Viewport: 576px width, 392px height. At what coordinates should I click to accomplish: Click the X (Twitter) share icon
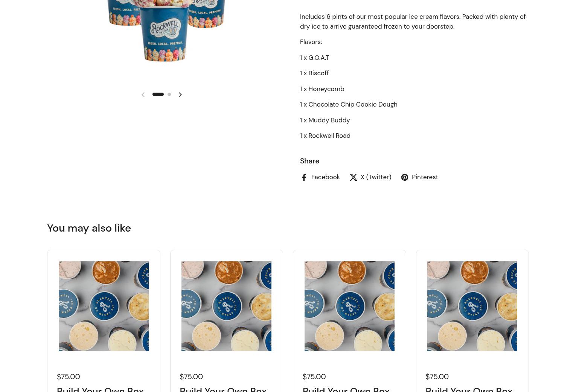pyautogui.click(x=353, y=177)
